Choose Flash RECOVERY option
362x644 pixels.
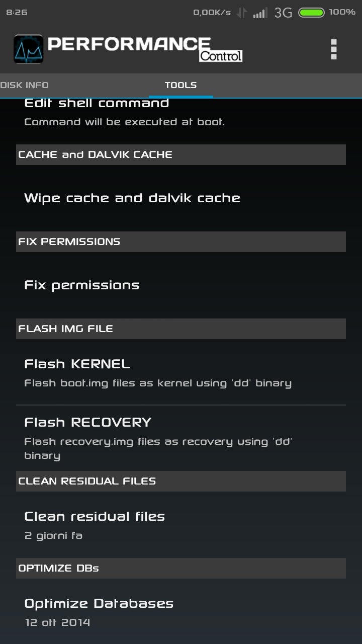point(181,438)
